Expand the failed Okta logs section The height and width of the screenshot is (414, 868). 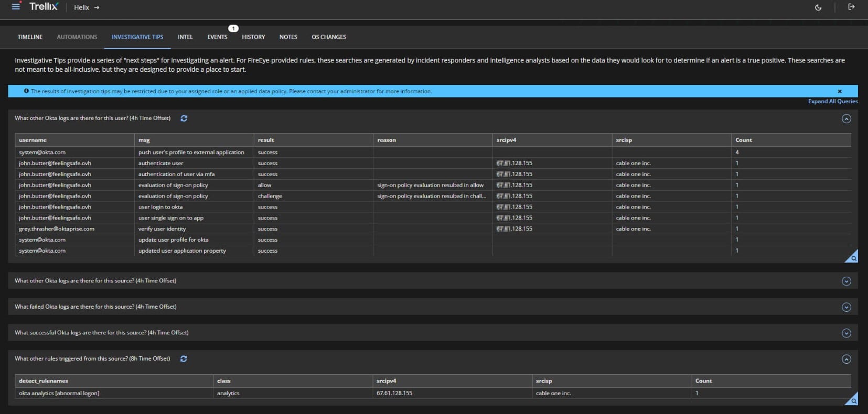click(846, 307)
